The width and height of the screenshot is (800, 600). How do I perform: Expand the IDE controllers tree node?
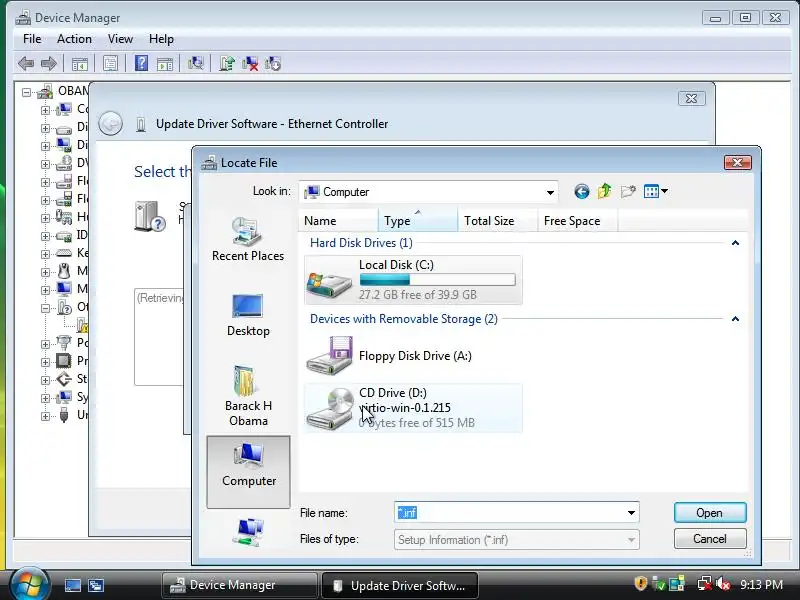coord(45,236)
